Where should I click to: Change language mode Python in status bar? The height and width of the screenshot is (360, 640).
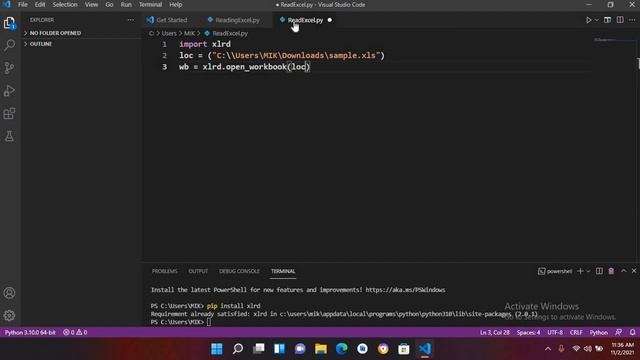tap(598, 332)
